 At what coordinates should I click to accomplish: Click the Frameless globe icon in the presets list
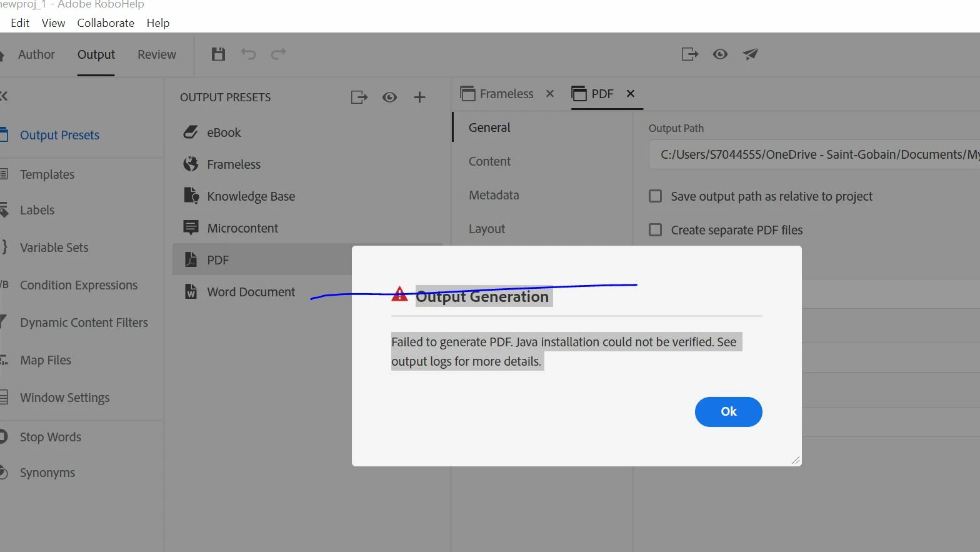[191, 164]
